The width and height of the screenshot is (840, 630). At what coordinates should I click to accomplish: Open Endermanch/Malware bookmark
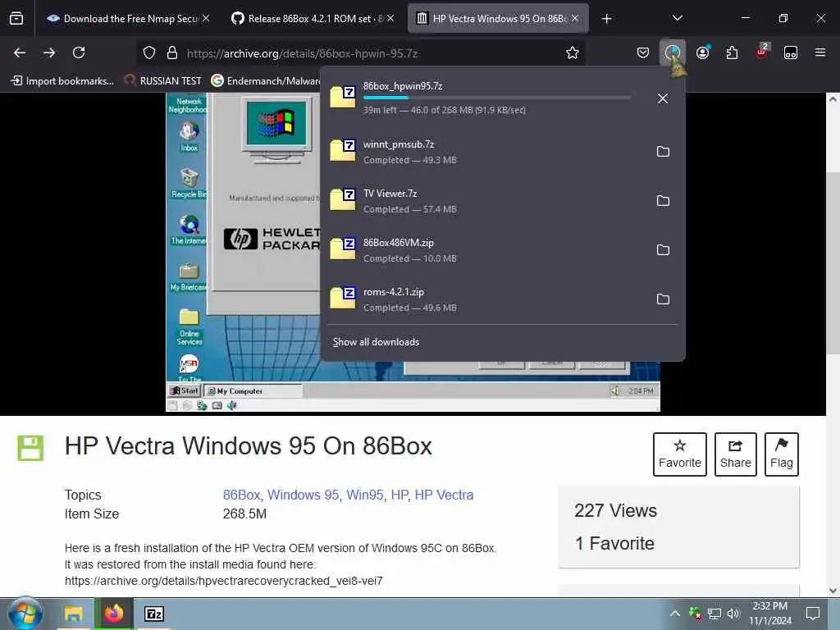[x=267, y=81]
